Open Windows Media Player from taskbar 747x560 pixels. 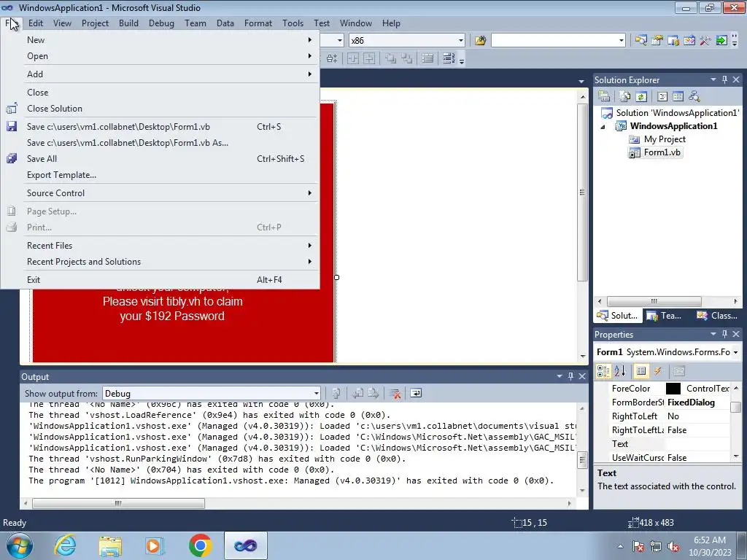[x=155, y=545]
